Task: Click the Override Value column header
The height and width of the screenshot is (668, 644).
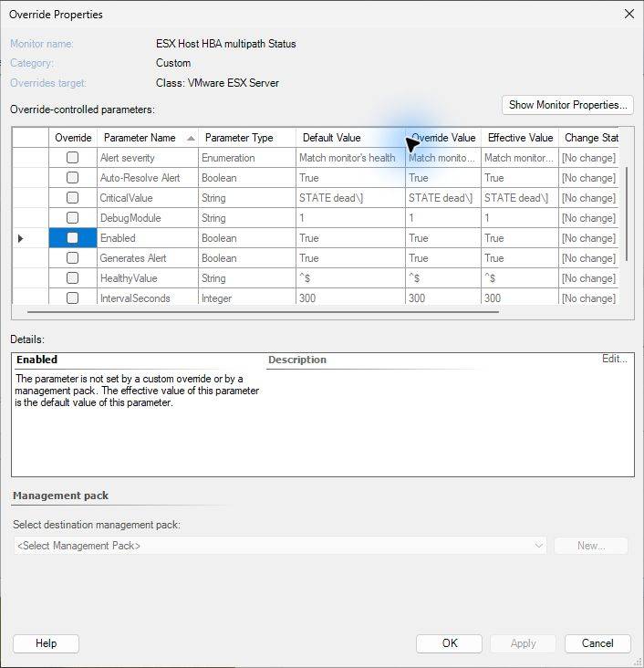Action: 443,138
